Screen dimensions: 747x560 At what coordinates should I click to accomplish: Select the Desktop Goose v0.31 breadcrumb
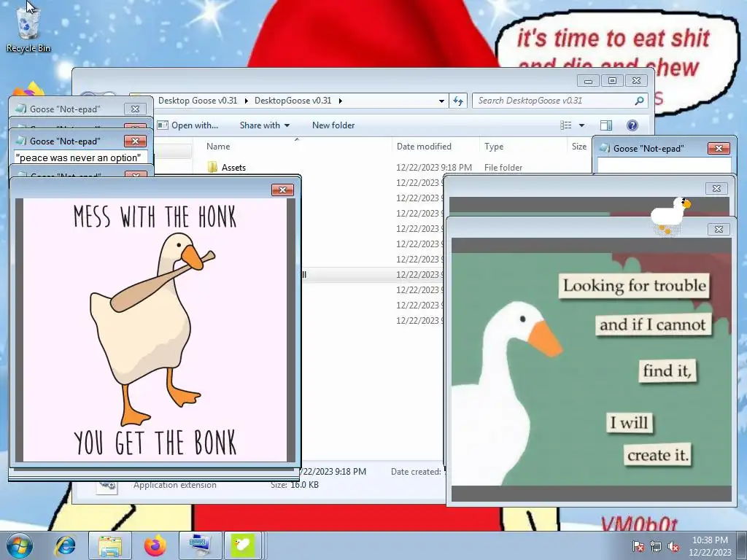[198, 101]
